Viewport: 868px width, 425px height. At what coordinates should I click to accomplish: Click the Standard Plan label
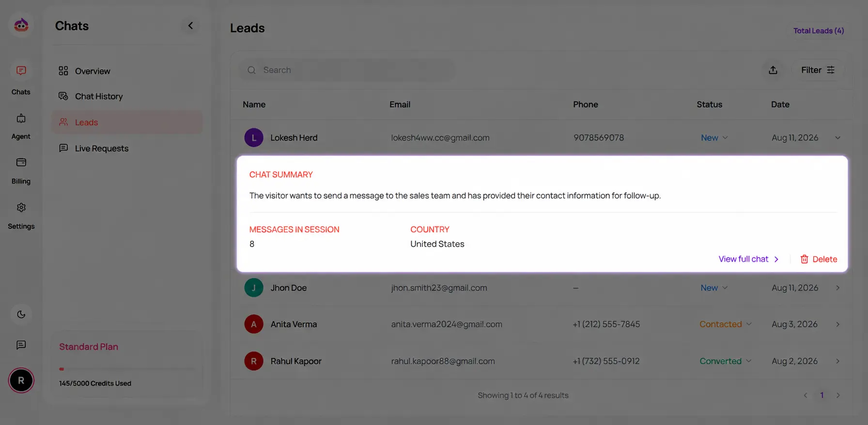click(x=89, y=347)
